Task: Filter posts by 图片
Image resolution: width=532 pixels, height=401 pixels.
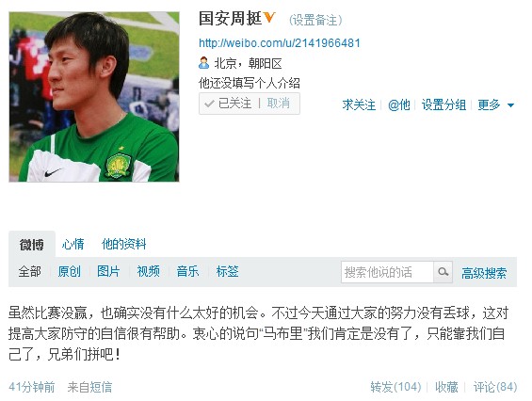Action: click(108, 271)
